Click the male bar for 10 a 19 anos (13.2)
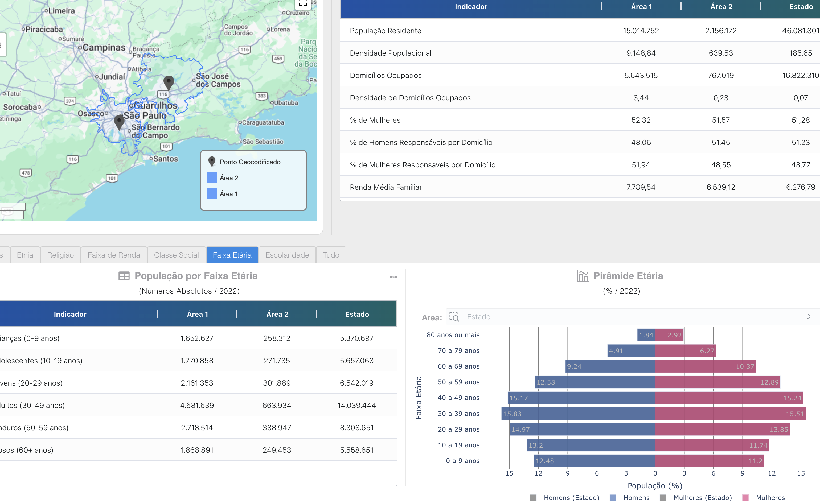The width and height of the screenshot is (820, 504). pyautogui.click(x=591, y=445)
